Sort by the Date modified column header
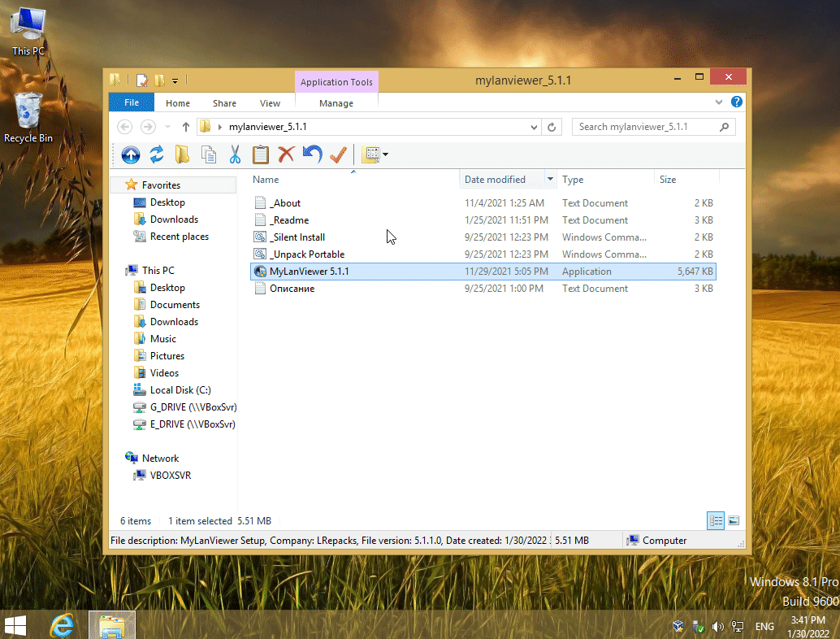 coord(502,180)
